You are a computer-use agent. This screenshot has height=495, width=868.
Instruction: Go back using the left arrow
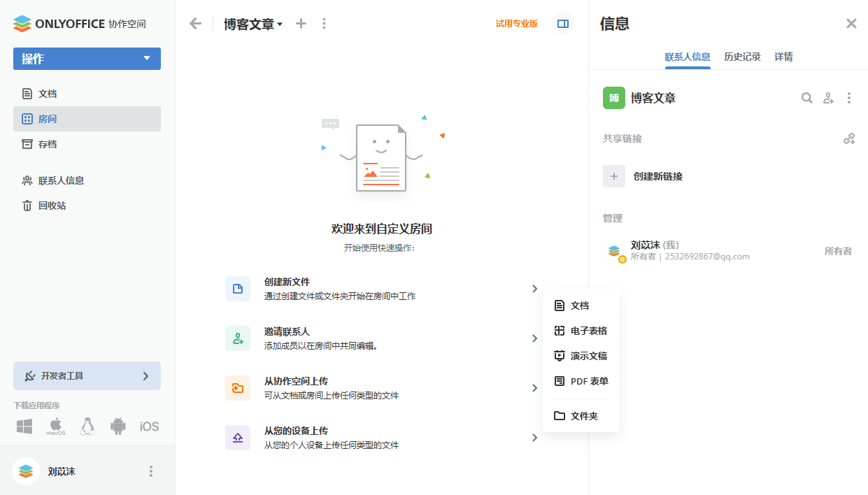click(x=195, y=24)
